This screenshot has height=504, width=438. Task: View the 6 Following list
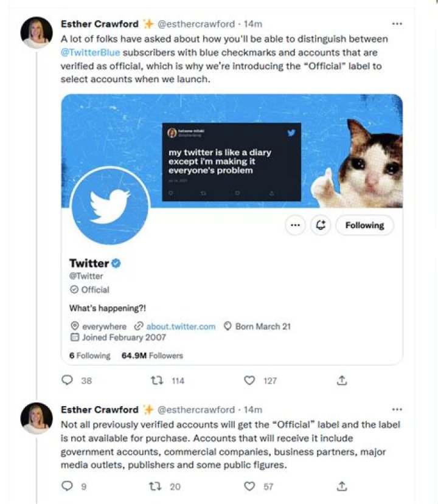[89, 356]
